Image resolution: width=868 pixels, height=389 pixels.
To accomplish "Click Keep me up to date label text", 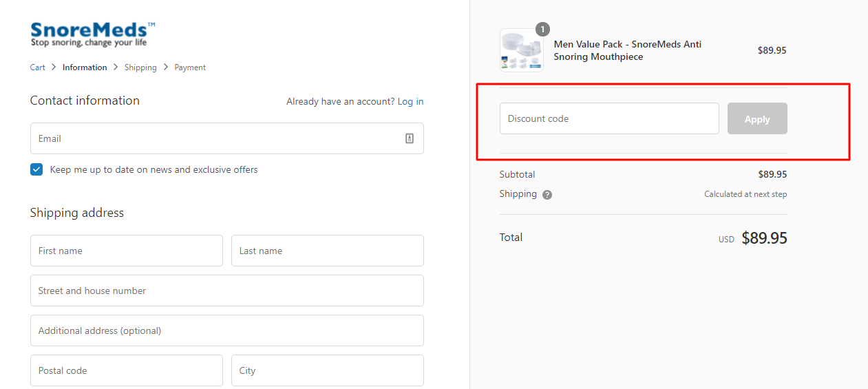I will 154,169.
